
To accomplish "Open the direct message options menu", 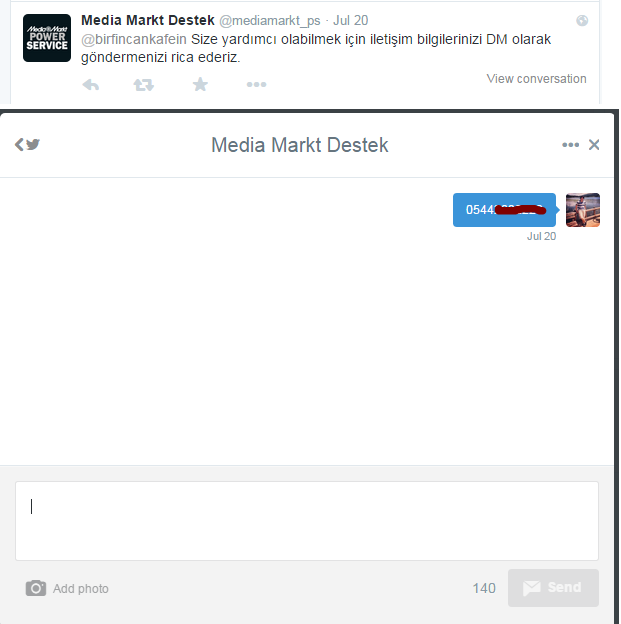I will pyautogui.click(x=570, y=145).
